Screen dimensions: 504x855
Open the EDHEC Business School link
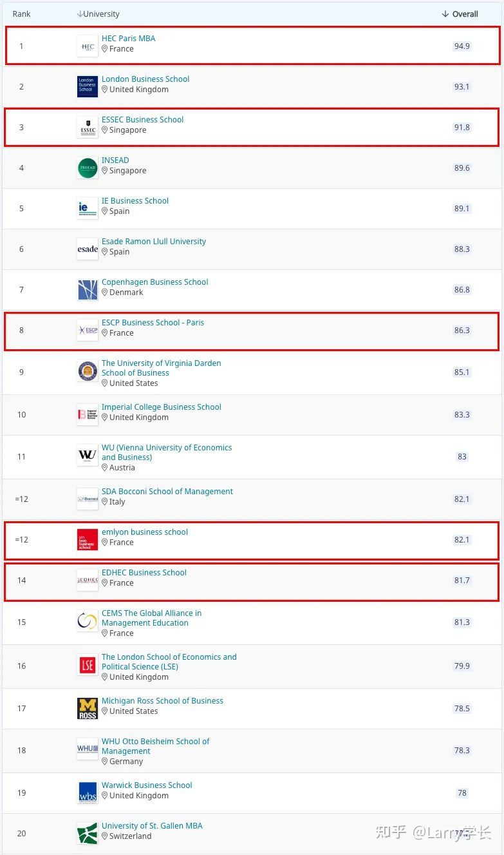pos(144,573)
